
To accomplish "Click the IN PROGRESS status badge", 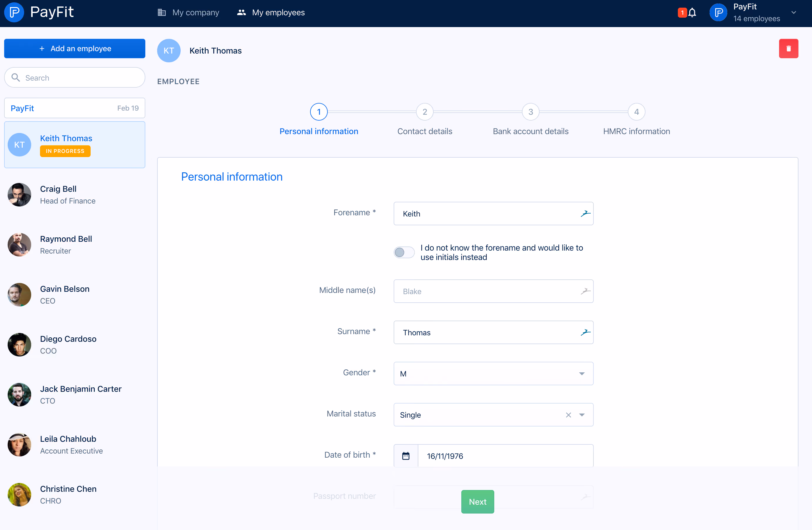I will coord(65,151).
